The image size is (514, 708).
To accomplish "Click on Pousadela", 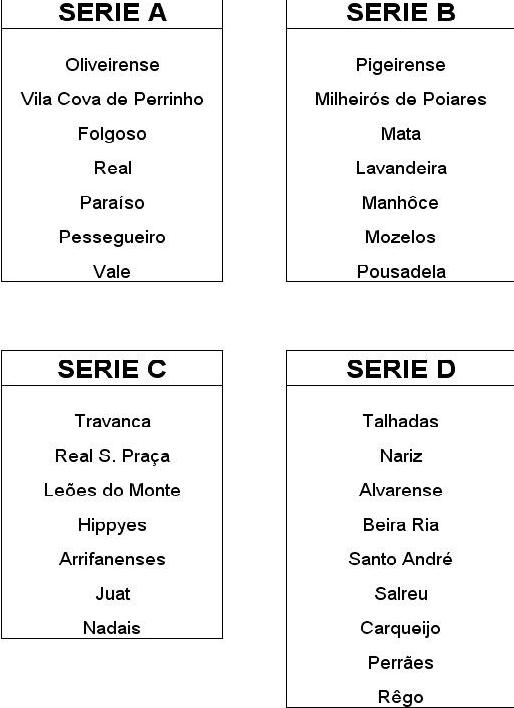I will coord(401,271).
